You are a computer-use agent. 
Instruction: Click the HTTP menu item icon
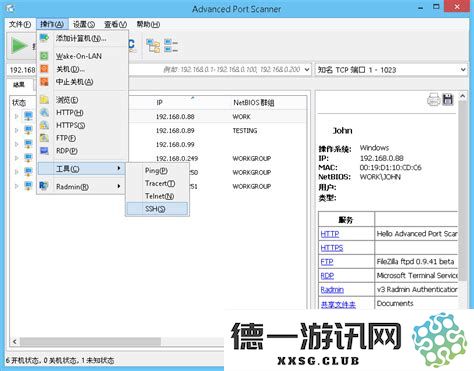click(x=44, y=112)
